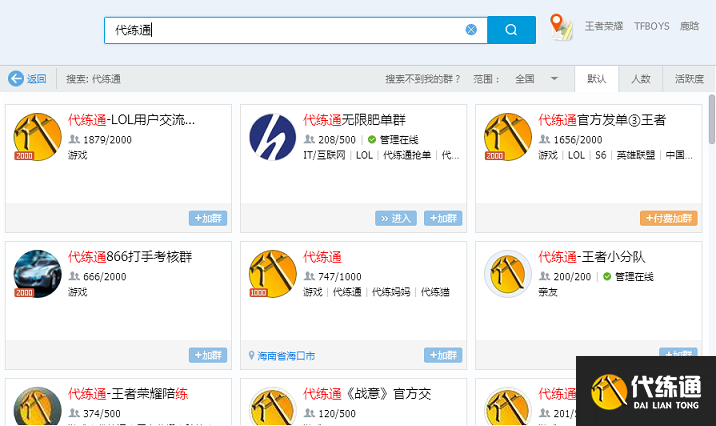
Task: Open 代练通-LOL用户交流 group avatar
Action: 38,137
